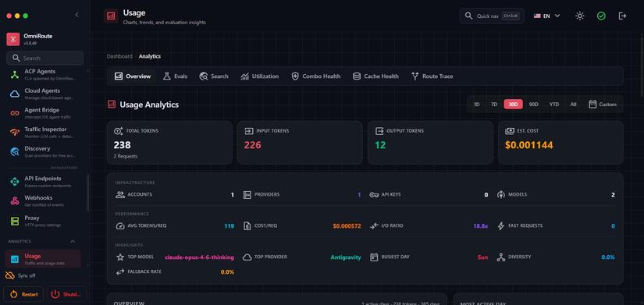The width and height of the screenshot is (644, 305).
Task: Click the OmniRoute logo icon
Action: (x=12, y=39)
